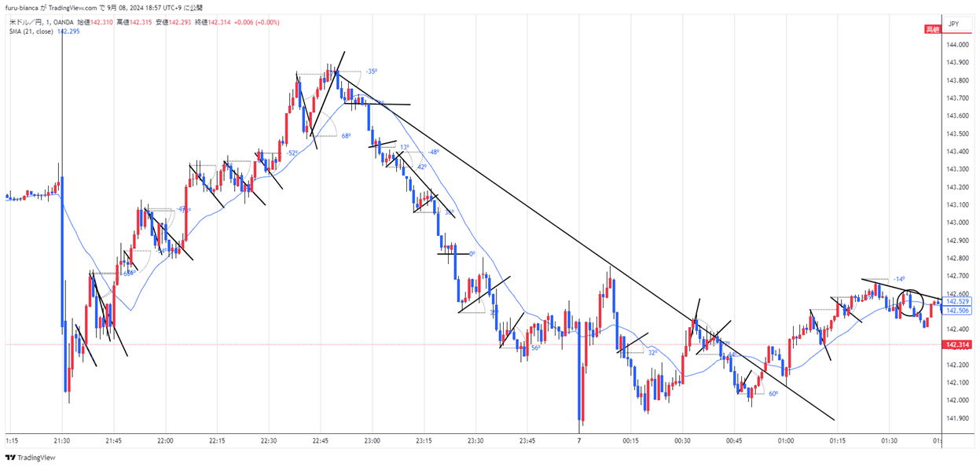This screenshot has height=467, width=980.
Task: Click 144.000 on the price scale
Action: click(956, 45)
